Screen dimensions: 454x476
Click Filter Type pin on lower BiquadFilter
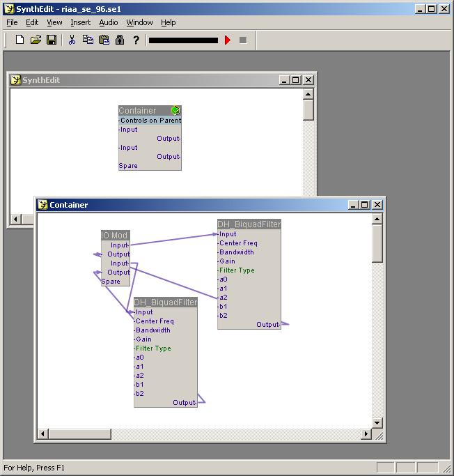(x=153, y=348)
